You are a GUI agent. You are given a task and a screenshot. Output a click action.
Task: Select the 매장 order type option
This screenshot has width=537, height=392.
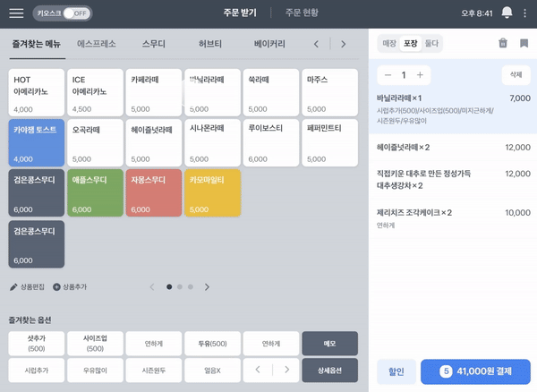[x=389, y=43]
